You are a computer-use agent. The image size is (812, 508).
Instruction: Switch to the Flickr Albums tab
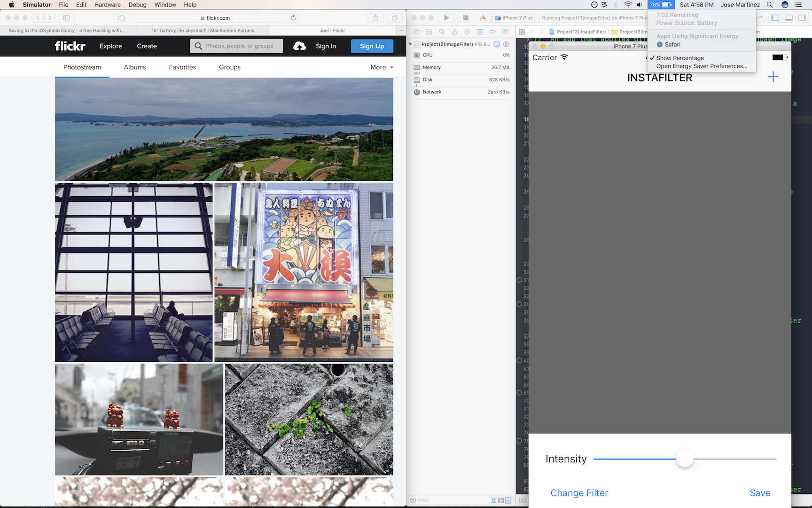[135, 67]
